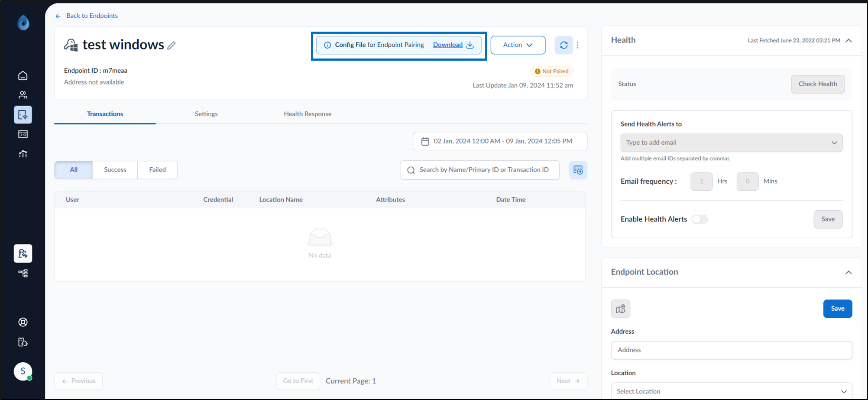Select the All transactions filter
The image size is (868, 400).
(74, 170)
